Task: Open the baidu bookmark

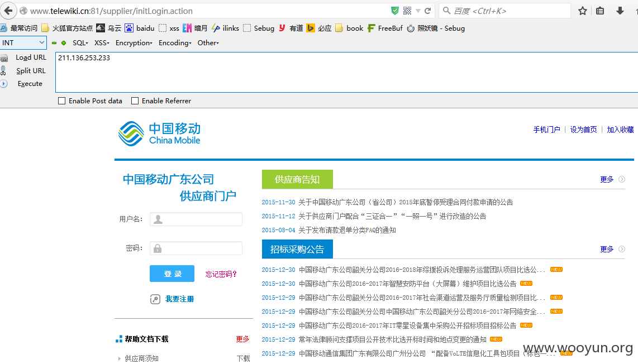Action: coord(140,28)
